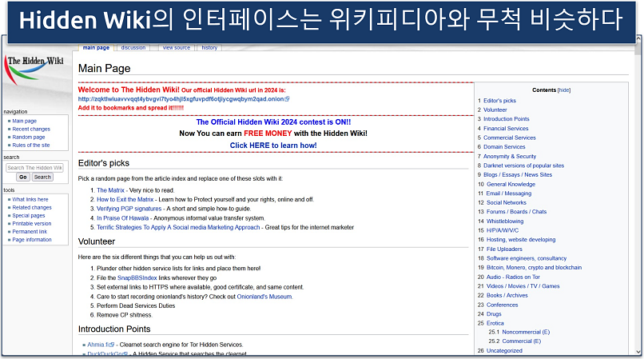This screenshot has width=644, height=359.
Task: Open the discussion tab
Action: tap(133, 48)
